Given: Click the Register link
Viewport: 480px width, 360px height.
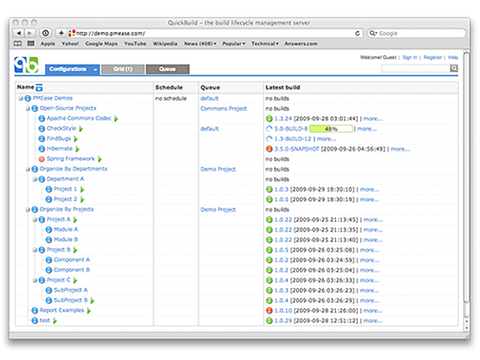Looking at the screenshot, I should click(433, 57).
